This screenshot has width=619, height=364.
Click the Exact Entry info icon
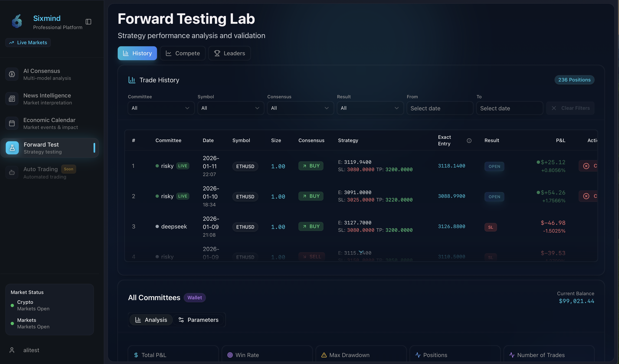click(x=469, y=141)
